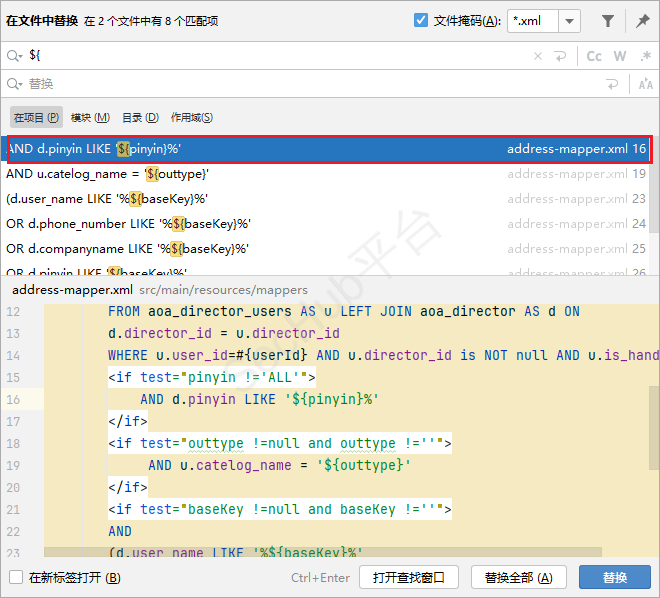Toggle preserve case (AA) for replacement
This screenshot has height=598, width=660.
[645, 85]
